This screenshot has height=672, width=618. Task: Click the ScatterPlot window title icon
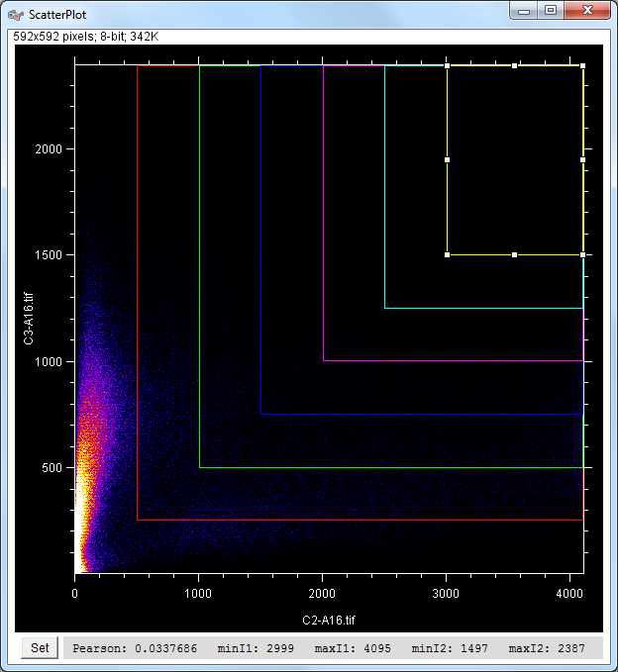click(16, 17)
